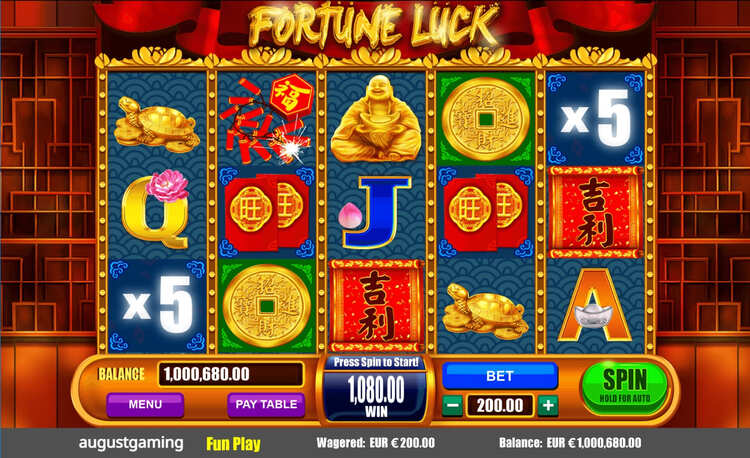750x458 pixels.
Task: Click the x5 multiplier on the fifth reel
Action: tap(596, 118)
